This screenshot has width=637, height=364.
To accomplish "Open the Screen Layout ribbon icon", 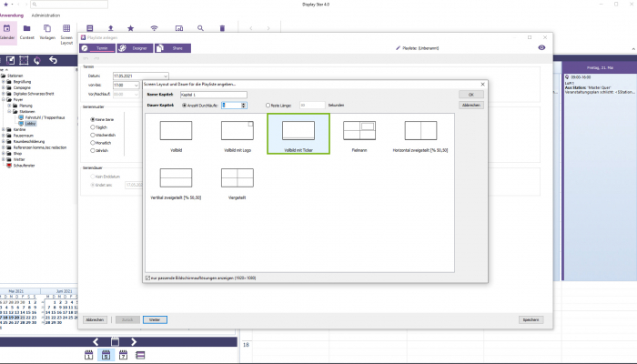I will (67, 33).
